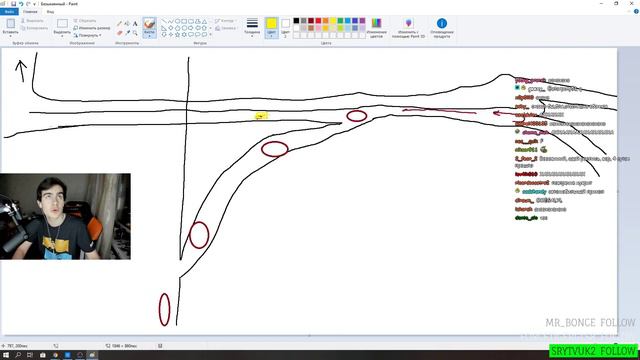
Task: Open Task View on the taskbar
Action: [x=30, y=355]
